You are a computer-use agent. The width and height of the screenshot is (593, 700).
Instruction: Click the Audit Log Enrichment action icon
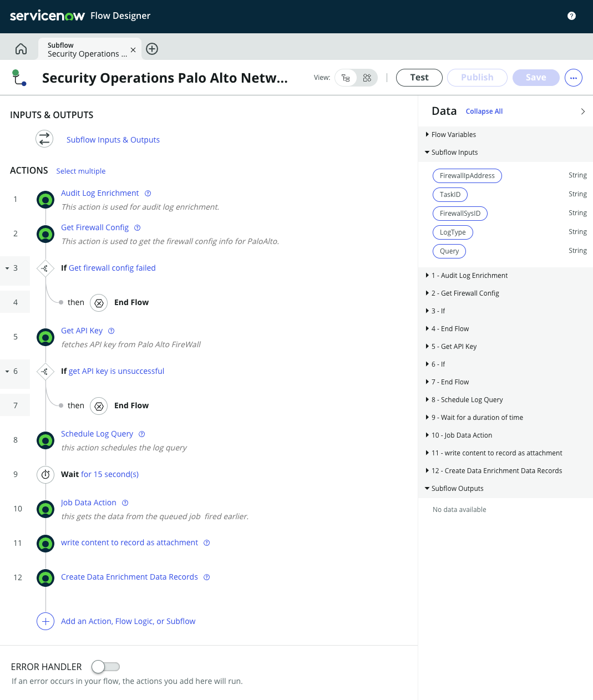(x=45, y=200)
